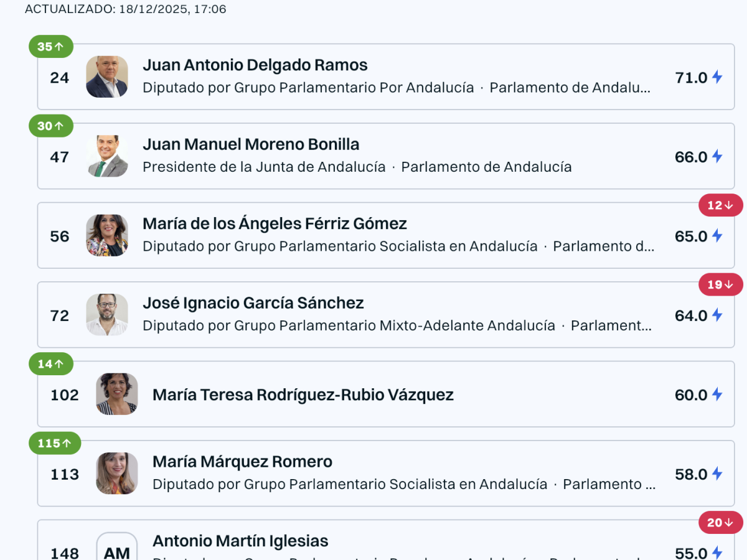Click the AM initials avatar
Viewport: 747px width, 560px height.
(x=117, y=550)
